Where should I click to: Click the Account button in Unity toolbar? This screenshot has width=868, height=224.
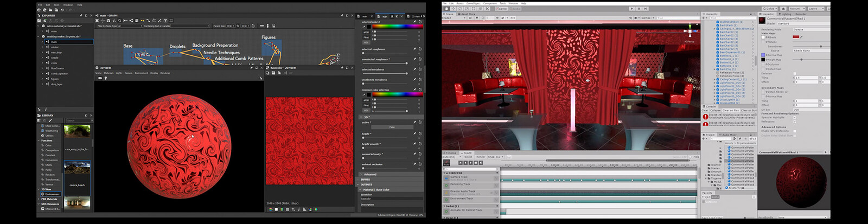coord(797,9)
